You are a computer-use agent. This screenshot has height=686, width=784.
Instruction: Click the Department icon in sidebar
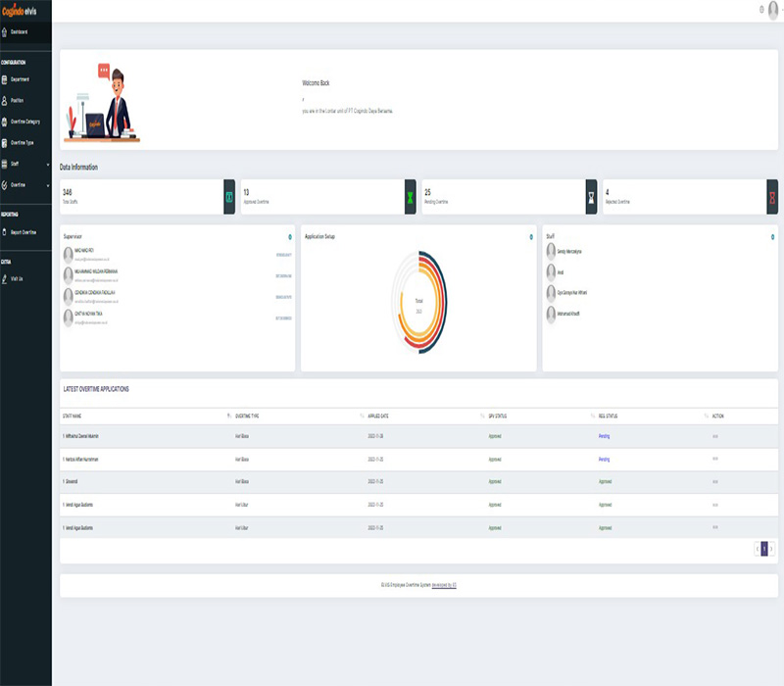pyautogui.click(x=5, y=78)
